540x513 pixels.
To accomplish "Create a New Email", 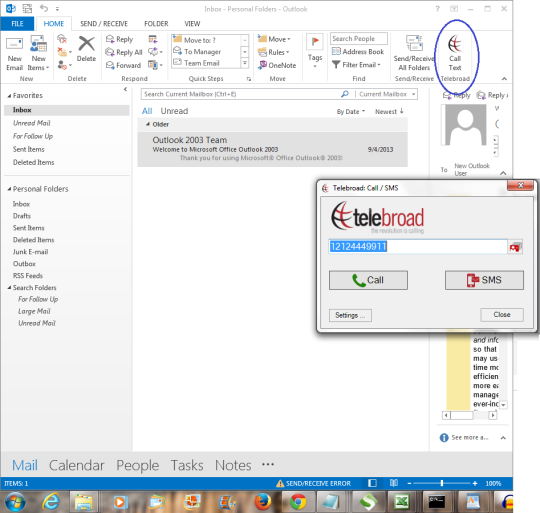I will [x=14, y=53].
